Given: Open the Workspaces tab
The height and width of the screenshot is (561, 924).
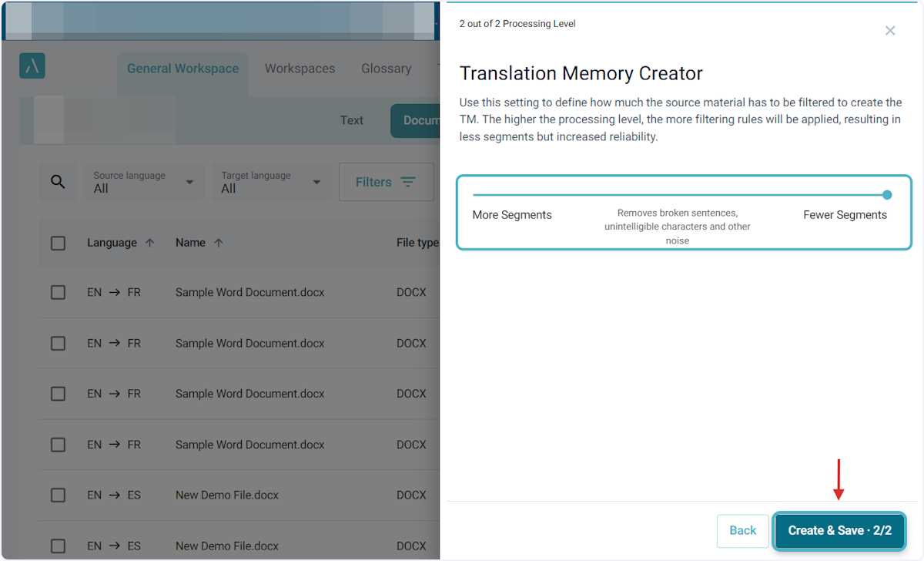Looking at the screenshot, I should pos(300,69).
